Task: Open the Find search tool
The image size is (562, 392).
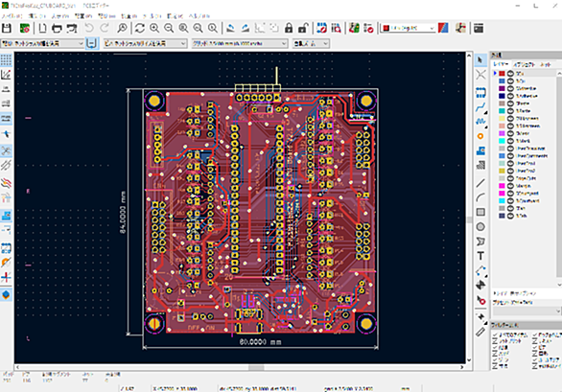Action: pos(122,28)
